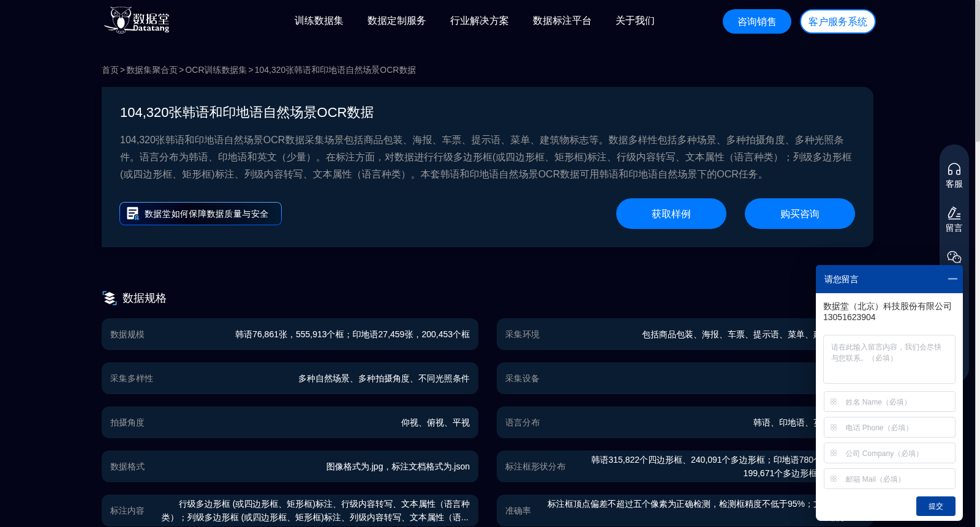980x527 pixels.
Task: Click the 购买咨询 button
Action: click(x=800, y=214)
